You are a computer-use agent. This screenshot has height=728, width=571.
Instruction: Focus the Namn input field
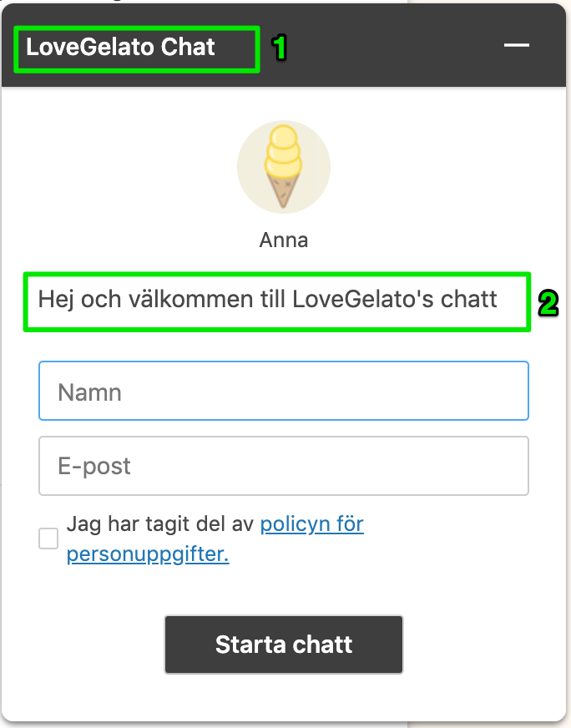(284, 391)
